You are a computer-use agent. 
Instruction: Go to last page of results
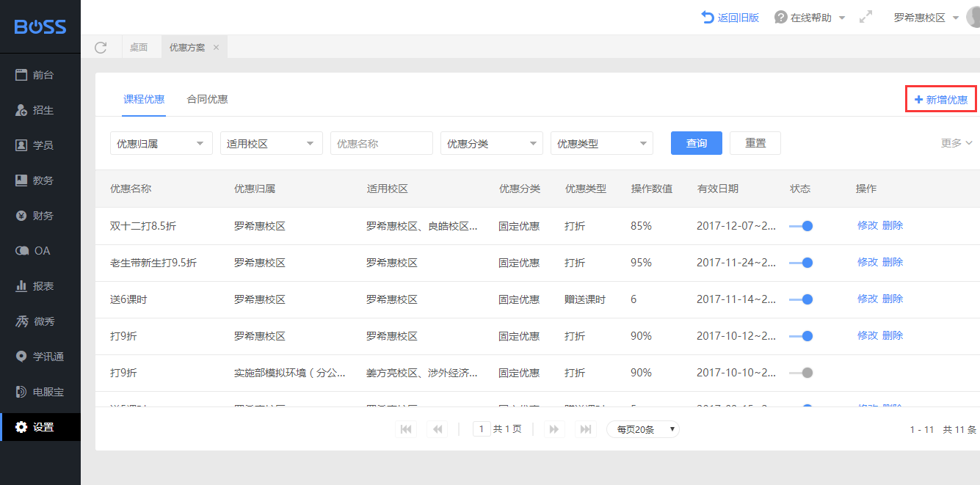tap(585, 429)
